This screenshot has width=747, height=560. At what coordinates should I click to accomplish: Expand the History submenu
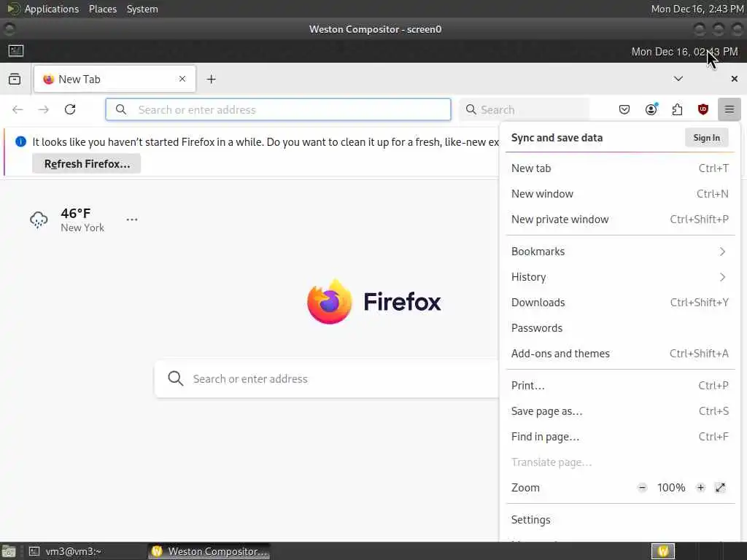coord(620,277)
